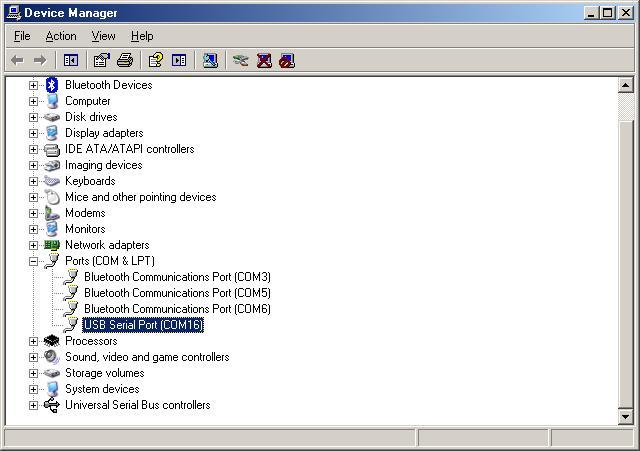Click the IDE ATA/ATAPI controllers icon
Viewport: 640px width, 451px height.
(x=51, y=149)
